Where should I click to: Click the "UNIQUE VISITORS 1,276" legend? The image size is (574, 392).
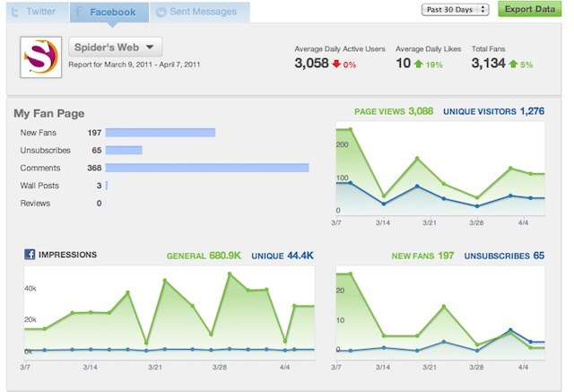point(494,111)
